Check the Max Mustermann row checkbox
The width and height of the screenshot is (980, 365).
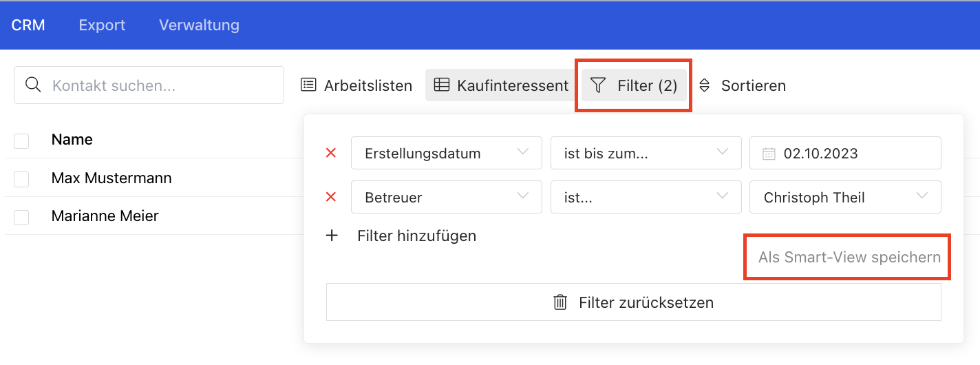point(21,179)
